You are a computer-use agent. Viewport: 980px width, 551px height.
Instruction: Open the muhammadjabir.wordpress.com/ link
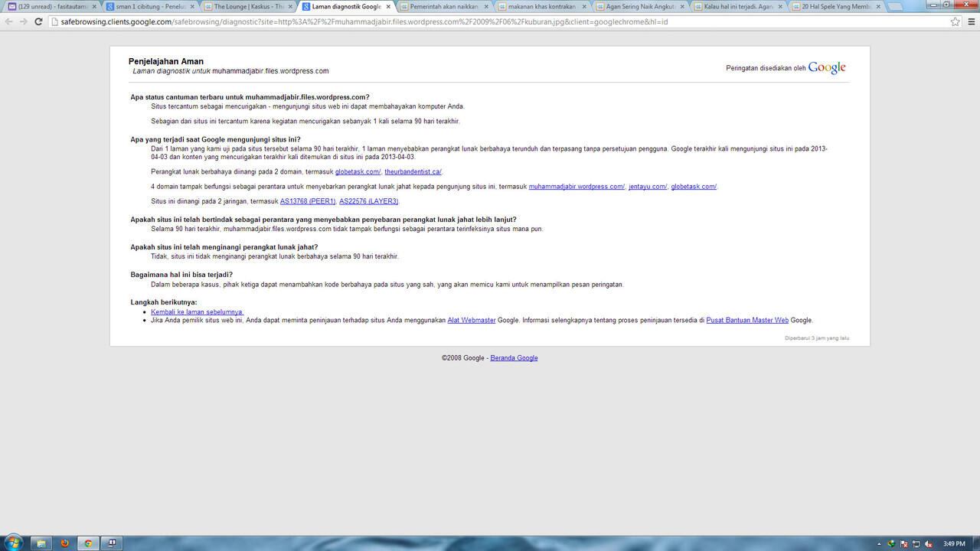coord(577,187)
